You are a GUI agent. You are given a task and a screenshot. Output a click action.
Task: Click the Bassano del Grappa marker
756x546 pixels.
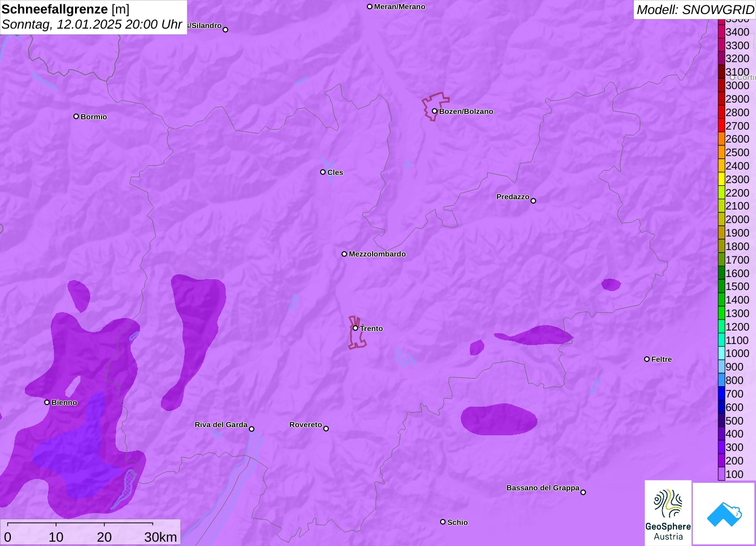[x=583, y=492]
